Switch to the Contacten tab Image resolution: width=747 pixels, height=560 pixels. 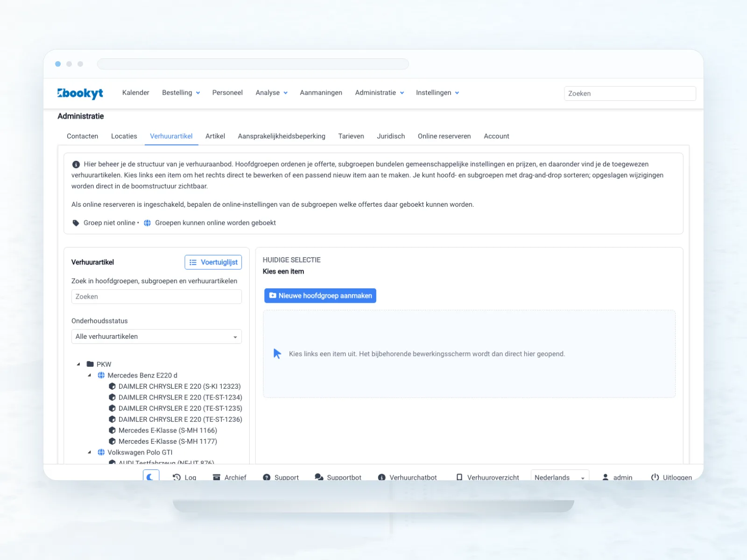[x=83, y=136]
